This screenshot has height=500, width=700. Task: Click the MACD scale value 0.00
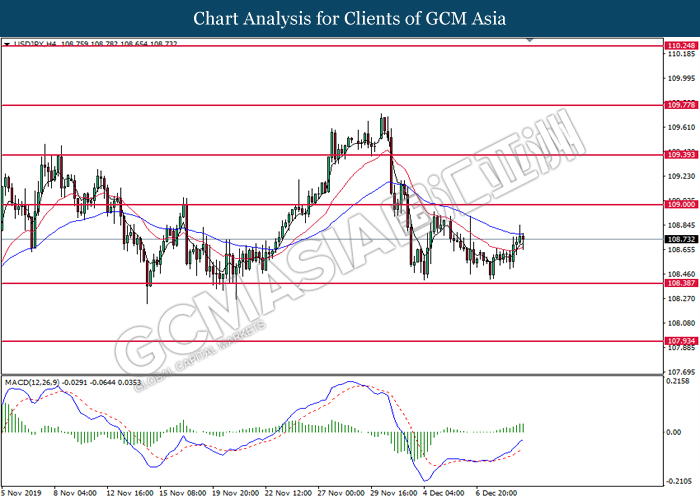coord(674,432)
